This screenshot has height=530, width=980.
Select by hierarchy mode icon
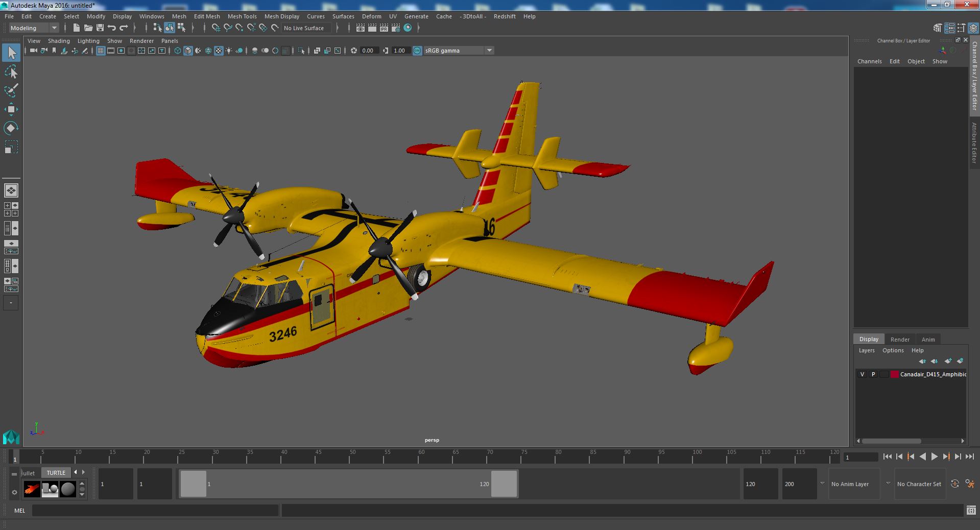158,28
